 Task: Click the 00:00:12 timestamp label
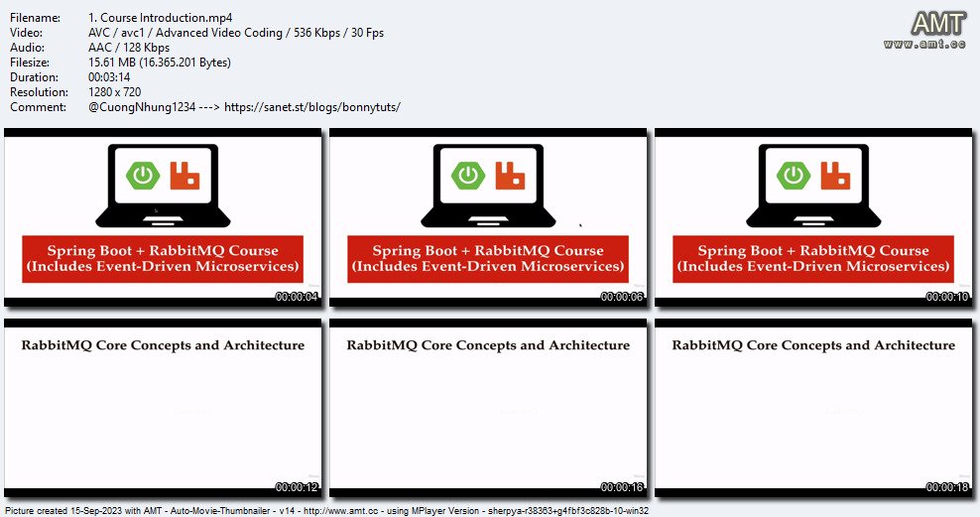click(297, 487)
